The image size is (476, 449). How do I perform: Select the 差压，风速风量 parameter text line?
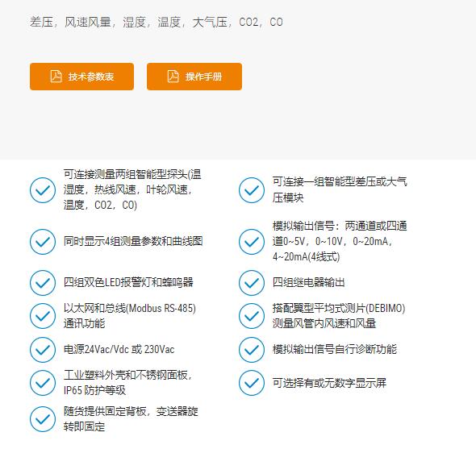(x=157, y=22)
